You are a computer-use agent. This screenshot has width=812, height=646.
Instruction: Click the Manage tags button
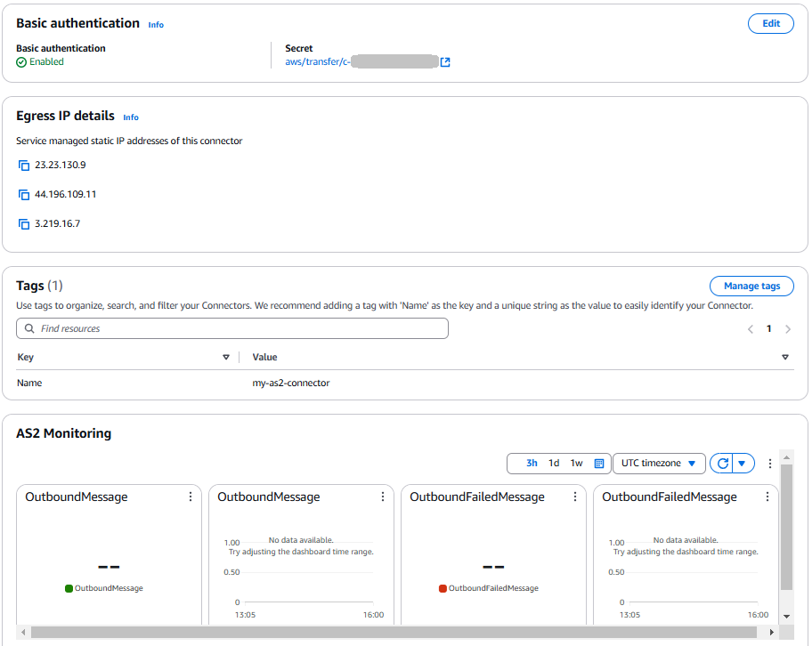coord(751,286)
